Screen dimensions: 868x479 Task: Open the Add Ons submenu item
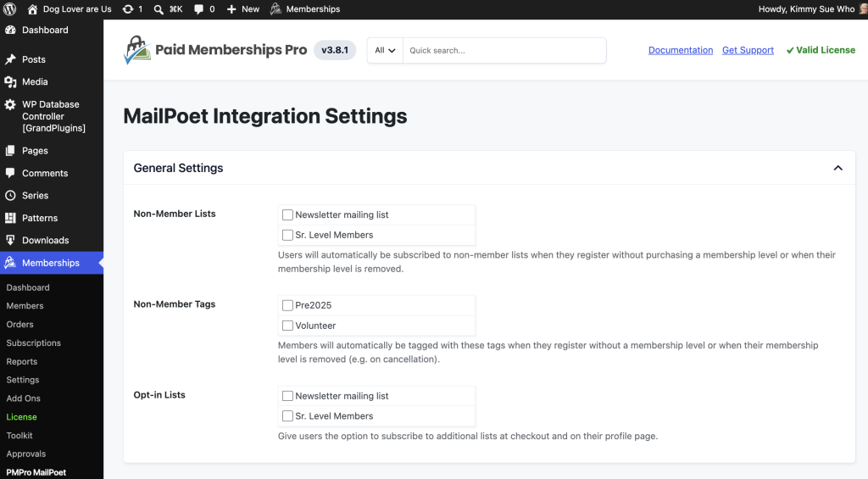click(x=23, y=398)
